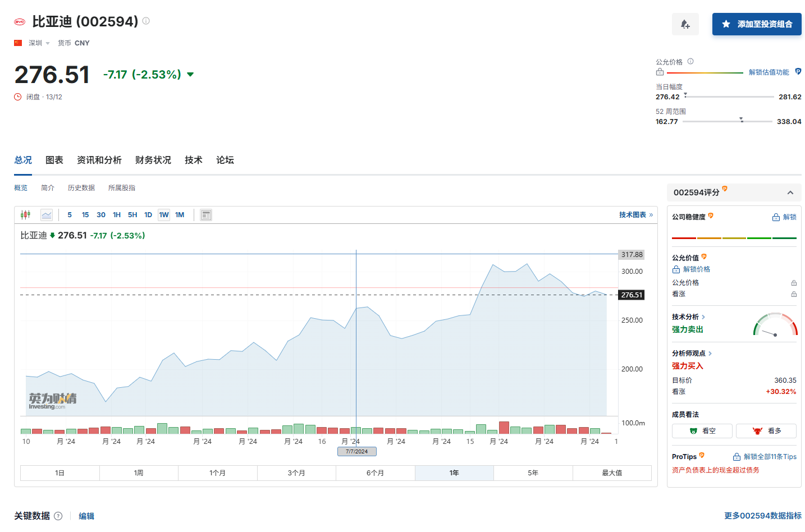Image resolution: width=805 pixels, height=532 pixels.
Task: Select 概览 sub-tab
Action: point(21,188)
